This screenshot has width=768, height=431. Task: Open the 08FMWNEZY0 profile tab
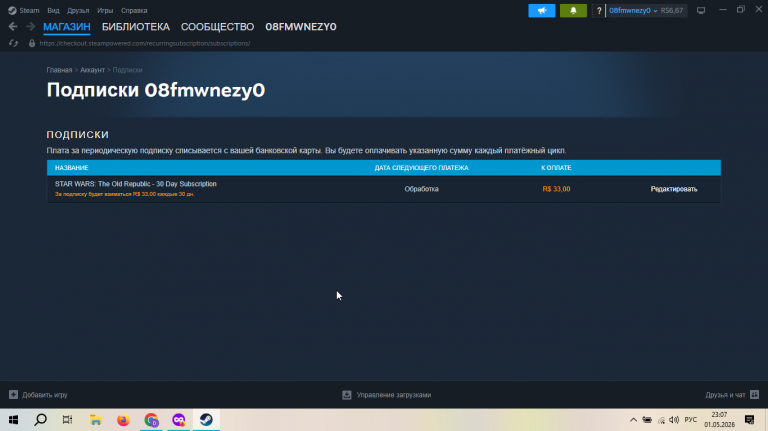[301, 27]
